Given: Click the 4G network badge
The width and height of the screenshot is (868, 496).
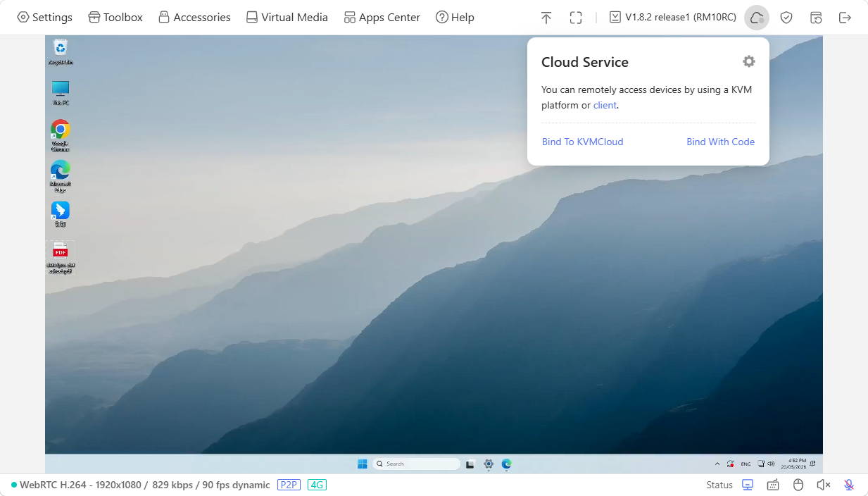Looking at the screenshot, I should [317, 485].
